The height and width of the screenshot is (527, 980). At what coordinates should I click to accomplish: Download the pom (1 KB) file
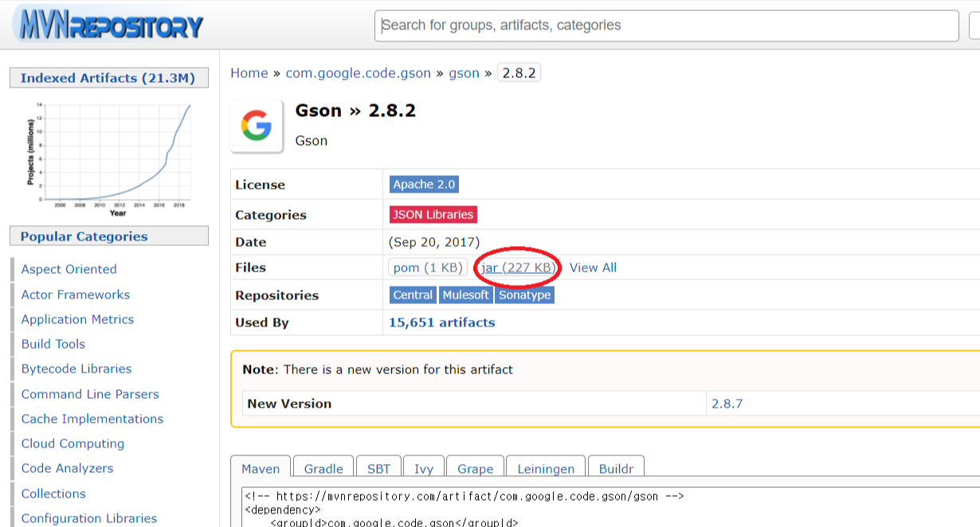coord(428,267)
